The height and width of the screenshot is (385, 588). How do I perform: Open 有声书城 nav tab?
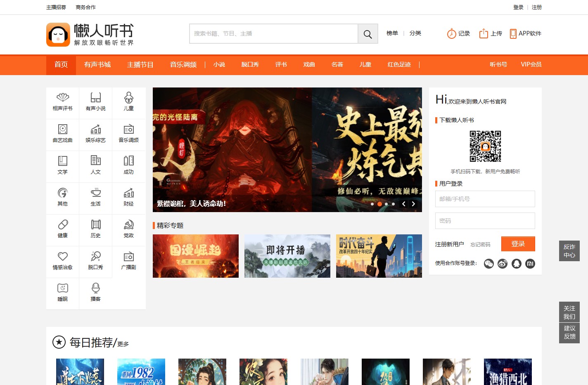pyautogui.click(x=97, y=65)
